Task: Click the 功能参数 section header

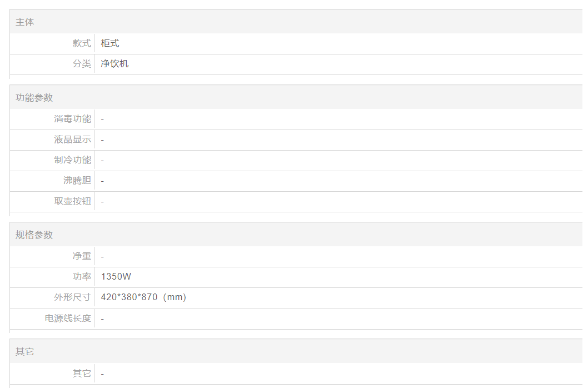Action: (34, 98)
